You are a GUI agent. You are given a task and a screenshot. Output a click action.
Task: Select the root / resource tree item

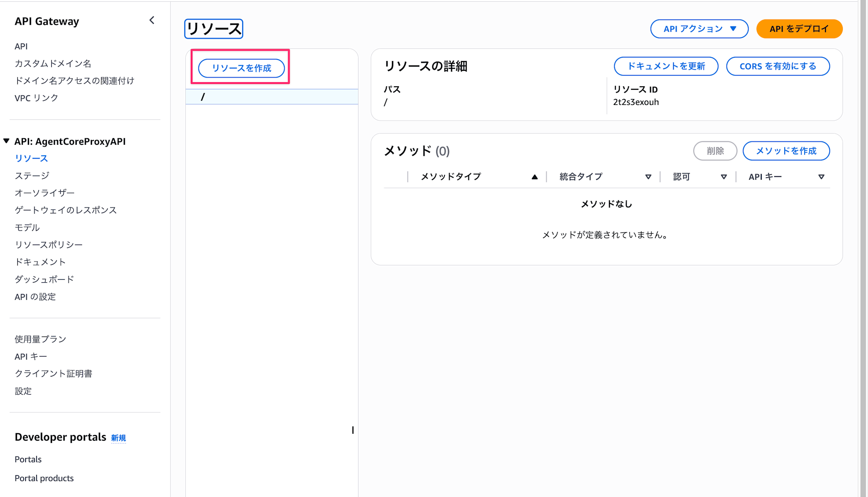pos(203,97)
